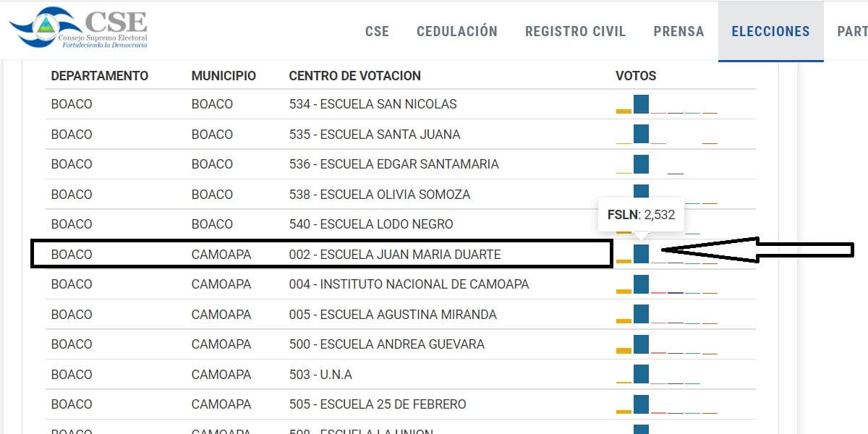Click the yellow bar for Escuela Andrea Guevara
The image size is (868, 434).
[624, 351]
